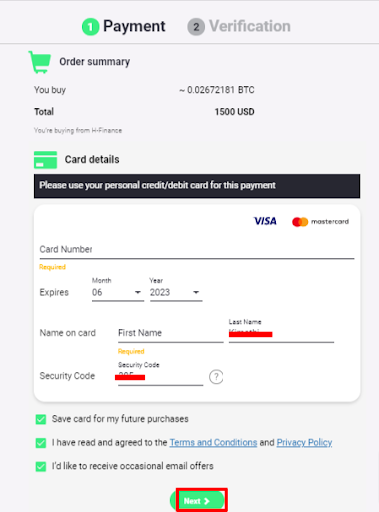
Task: Select the Payment step tab
Action: tap(124, 26)
